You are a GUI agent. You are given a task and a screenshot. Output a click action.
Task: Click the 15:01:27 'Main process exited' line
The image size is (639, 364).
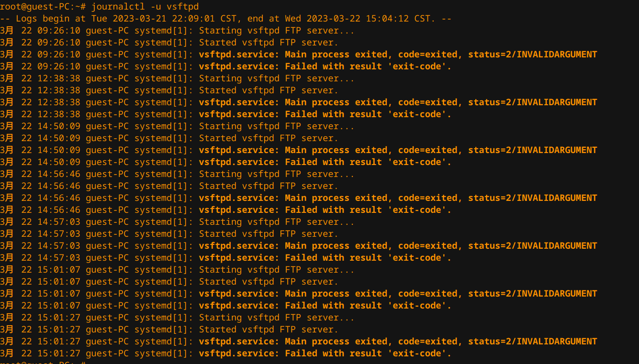(x=299, y=342)
